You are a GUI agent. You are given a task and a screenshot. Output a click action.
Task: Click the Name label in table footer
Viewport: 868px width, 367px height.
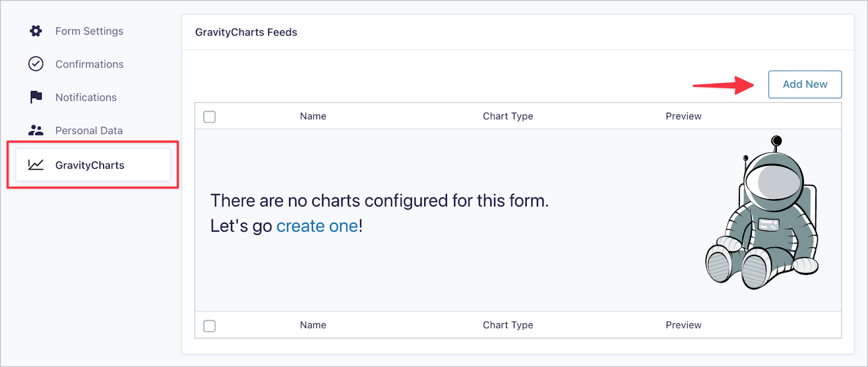pyautogui.click(x=313, y=325)
